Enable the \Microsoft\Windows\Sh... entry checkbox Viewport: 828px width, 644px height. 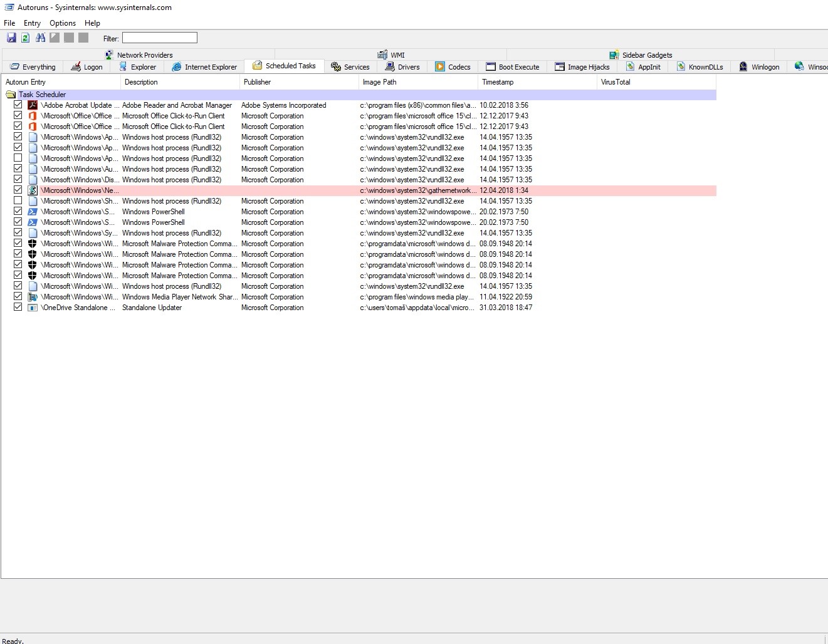[18, 201]
